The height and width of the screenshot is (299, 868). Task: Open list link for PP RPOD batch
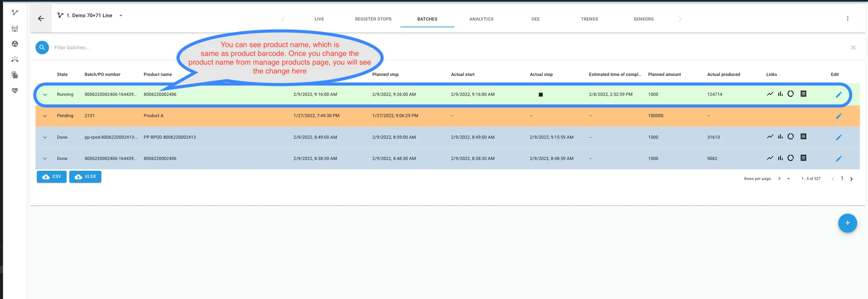(803, 137)
